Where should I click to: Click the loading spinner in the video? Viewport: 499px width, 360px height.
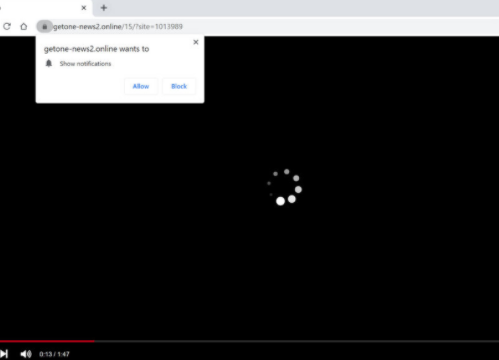pyautogui.click(x=284, y=187)
